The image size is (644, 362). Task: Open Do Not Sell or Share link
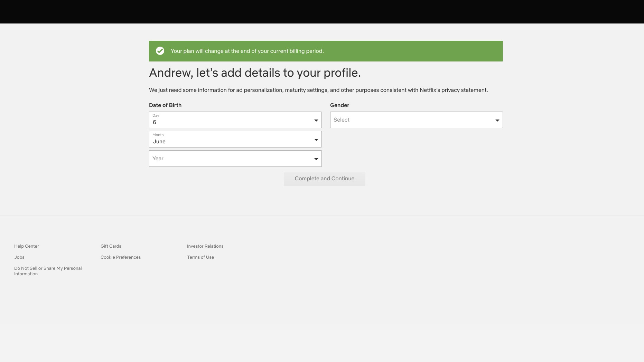click(48, 271)
